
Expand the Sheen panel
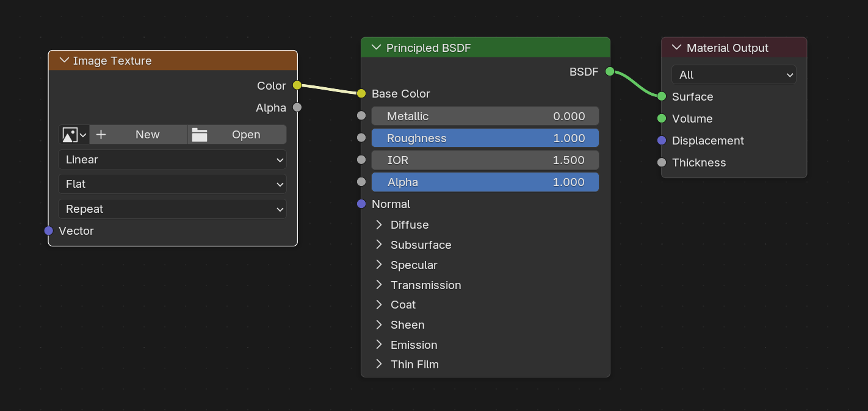pos(379,324)
